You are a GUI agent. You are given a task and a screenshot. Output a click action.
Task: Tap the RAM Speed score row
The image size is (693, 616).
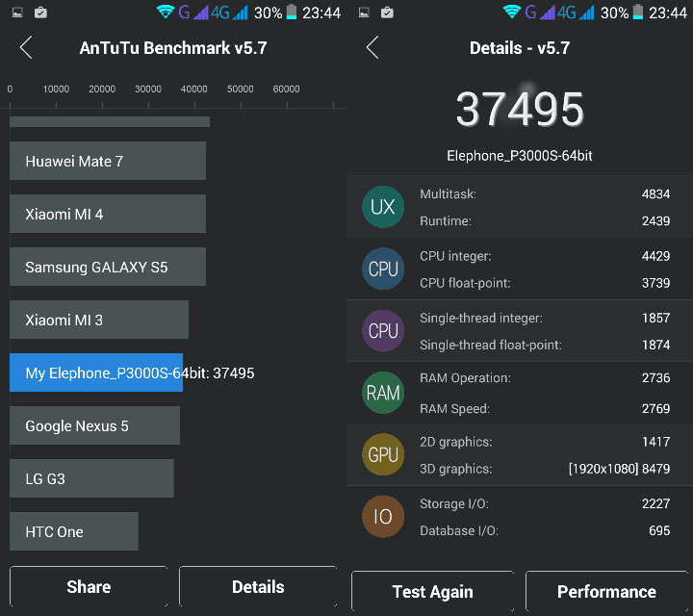(545, 409)
